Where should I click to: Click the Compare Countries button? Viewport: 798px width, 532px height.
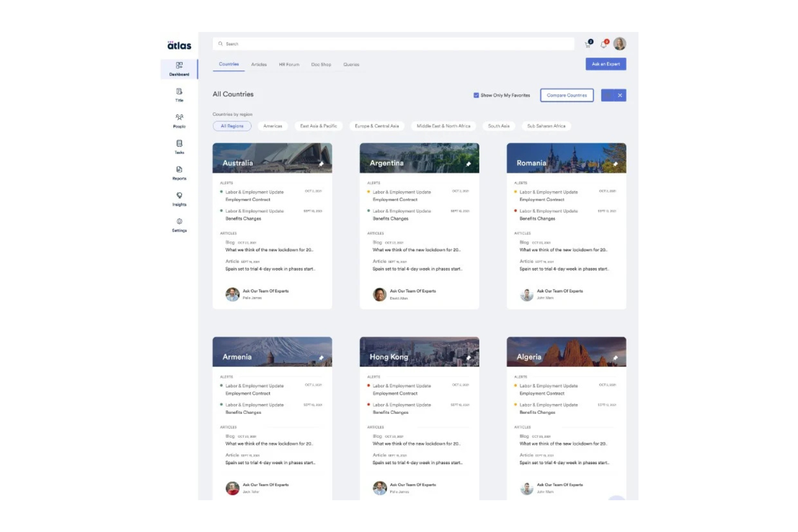pyautogui.click(x=567, y=95)
